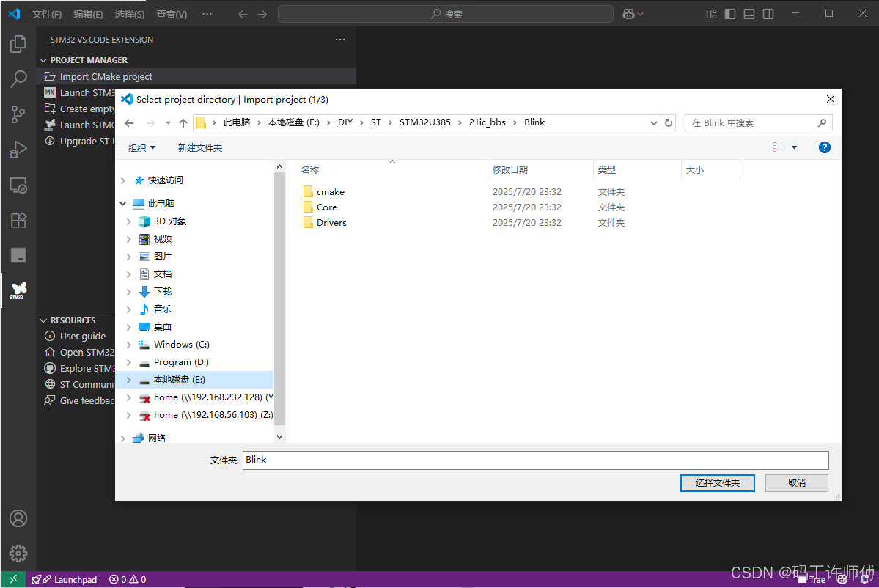879x588 pixels.
Task: Toggle primary side bar visibility
Action: point(730,14)
